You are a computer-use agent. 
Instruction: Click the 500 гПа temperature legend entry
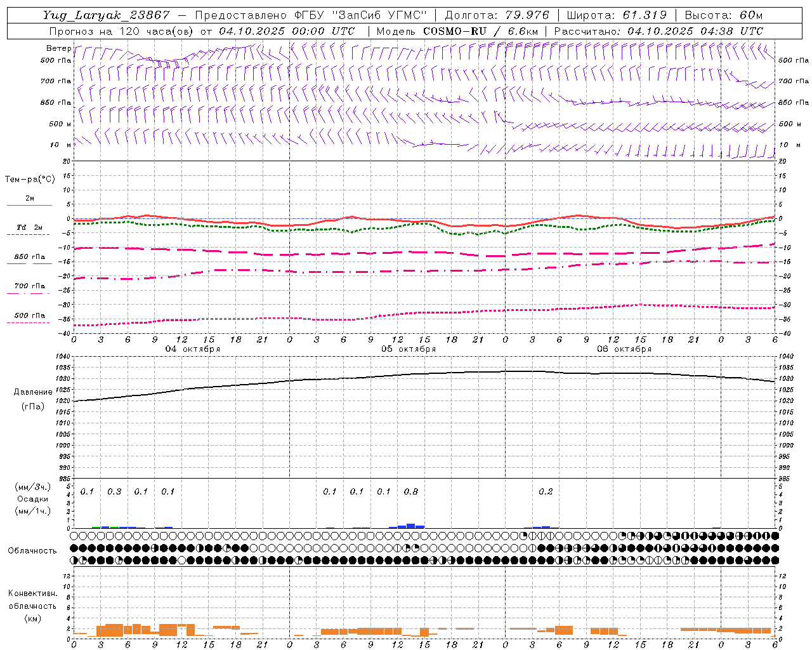30,315
